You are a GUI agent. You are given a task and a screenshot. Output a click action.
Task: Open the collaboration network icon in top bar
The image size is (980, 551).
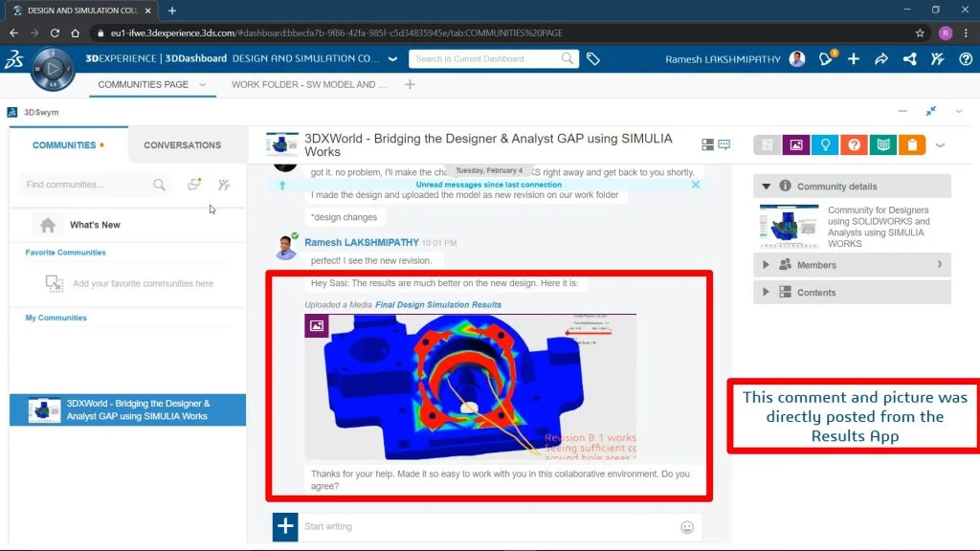(x=910, y=58)
